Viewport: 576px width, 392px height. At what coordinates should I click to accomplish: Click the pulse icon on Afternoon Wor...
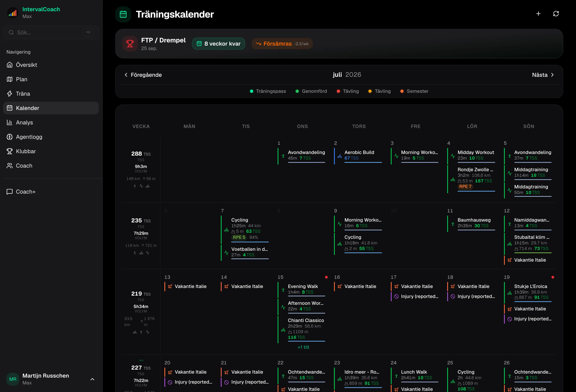(283, 307)
